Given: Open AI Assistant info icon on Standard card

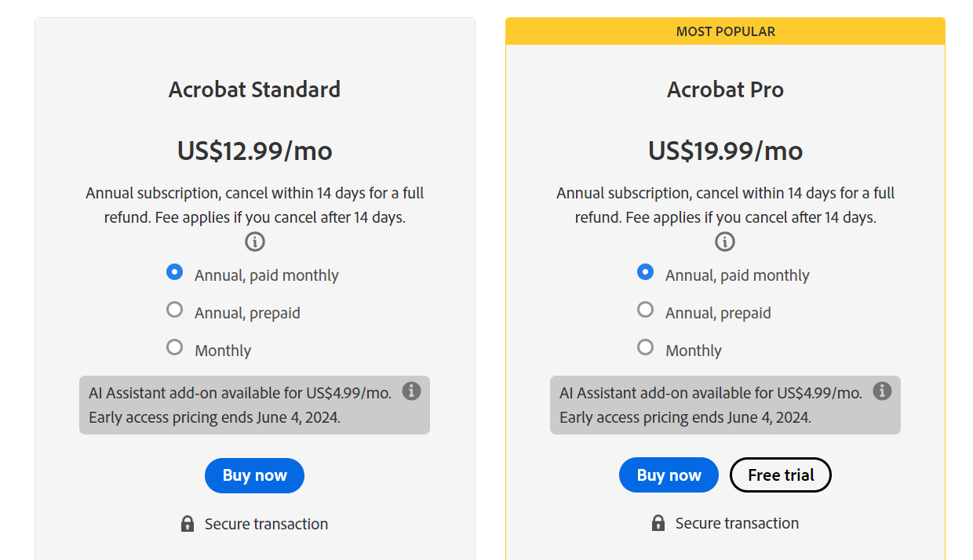Looking at the screenshot, I should click(x=411, y=391).
